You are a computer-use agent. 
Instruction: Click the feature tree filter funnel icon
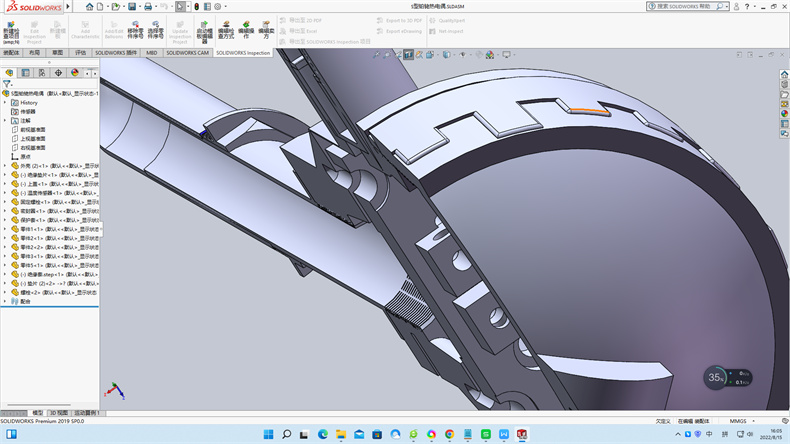[x=7, y=84]
